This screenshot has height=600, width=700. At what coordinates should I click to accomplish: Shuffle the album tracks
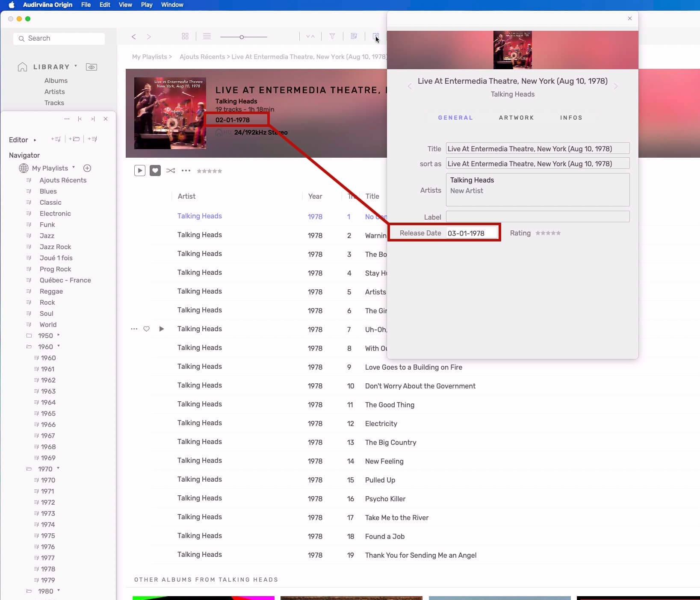pos(171,171)
